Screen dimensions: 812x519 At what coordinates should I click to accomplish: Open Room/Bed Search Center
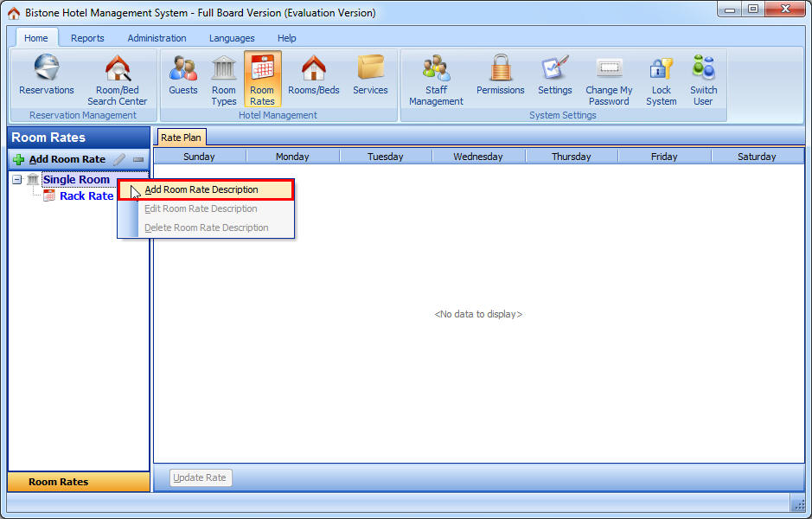point(117,80)
